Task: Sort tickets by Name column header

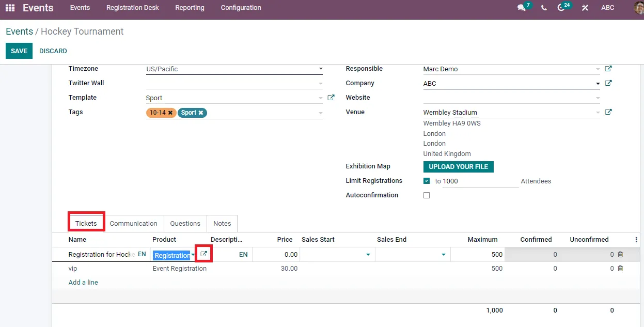Action: [x=77, y=240]
